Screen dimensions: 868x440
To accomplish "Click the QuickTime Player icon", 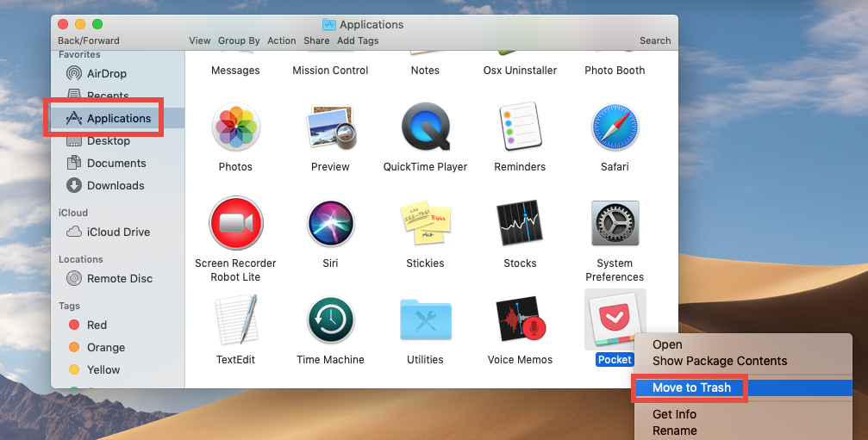I will 425,127.
